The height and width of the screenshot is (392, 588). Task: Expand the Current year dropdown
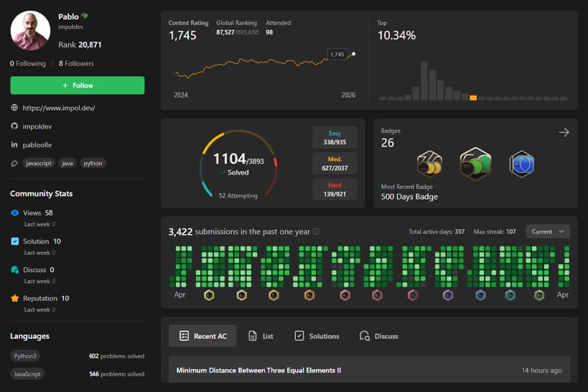[x=548, y=231]
